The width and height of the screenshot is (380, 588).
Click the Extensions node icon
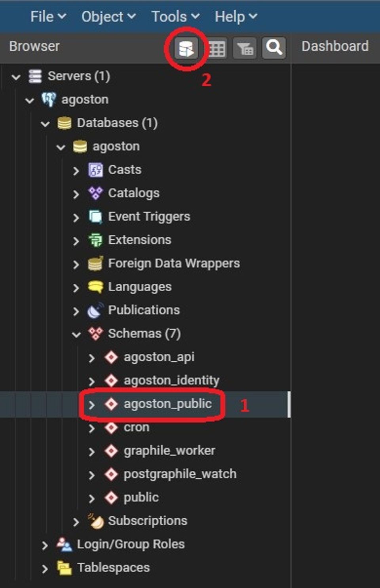coord(95,240)
